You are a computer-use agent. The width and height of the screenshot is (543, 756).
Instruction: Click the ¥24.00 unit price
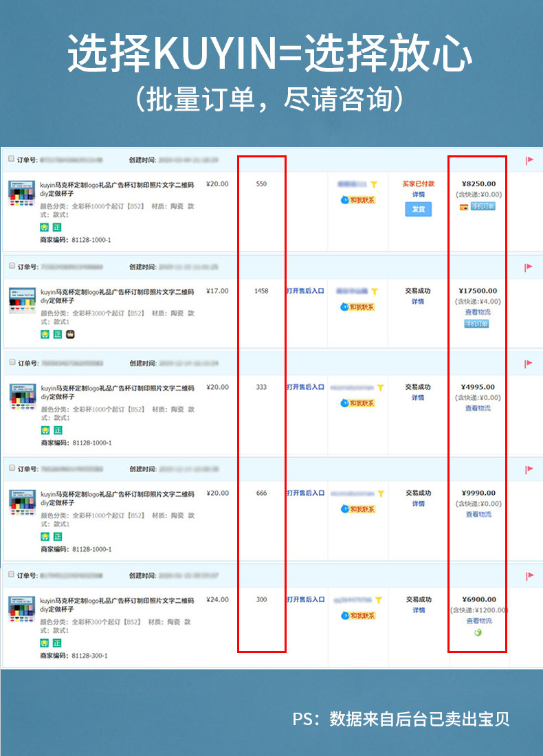pos(217,599)
